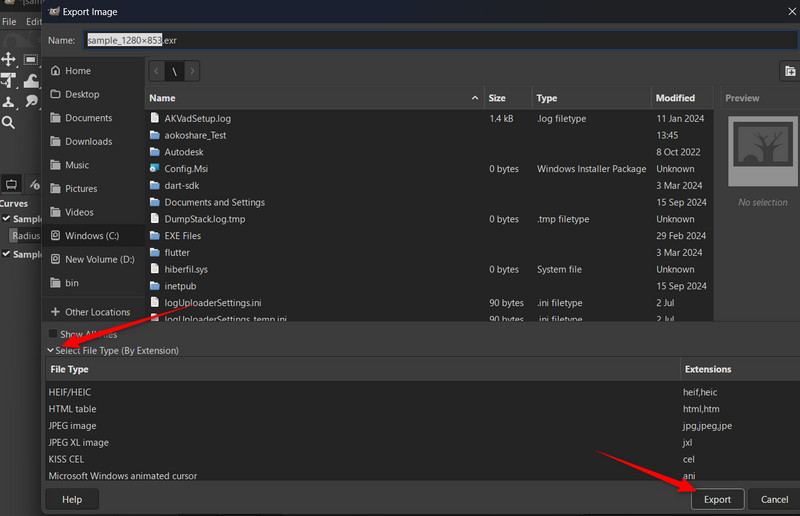This screenshot has height=516, width=800.
Task: Click the Help button
Action: [x=72, y=500]
